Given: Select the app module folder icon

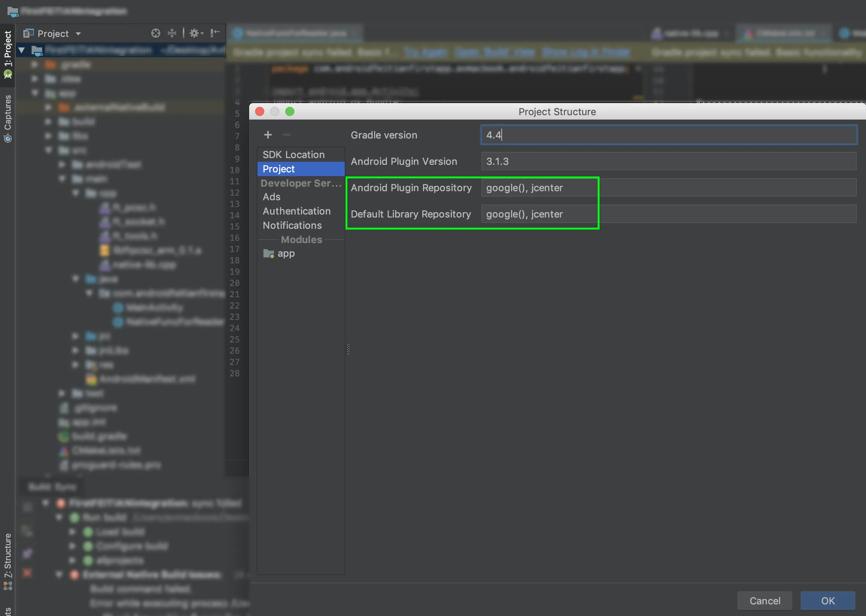Looking at the screenshot, I should click(269, 253).
